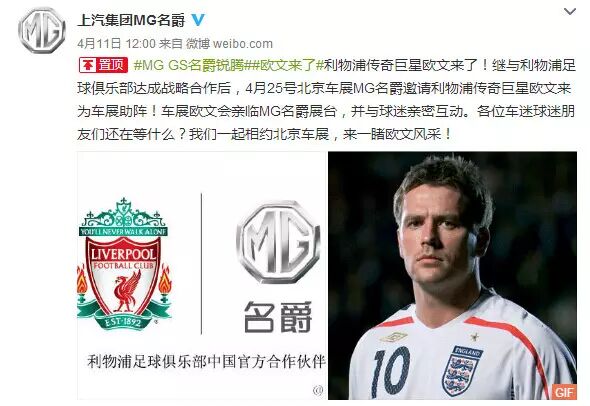
Task: Click the post text mentioning 北京车展
Action: pos(326,100)
